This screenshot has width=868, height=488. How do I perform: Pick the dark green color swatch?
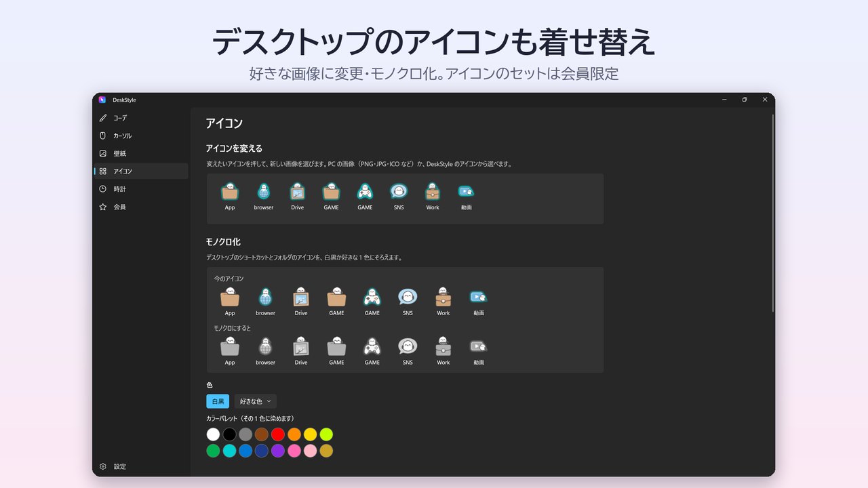click(x=214, y=451)
